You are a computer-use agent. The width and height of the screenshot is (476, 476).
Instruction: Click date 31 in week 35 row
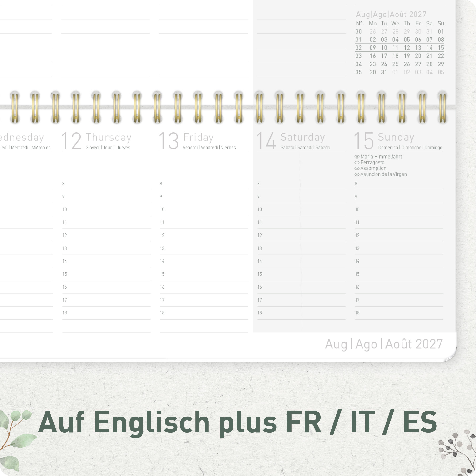point(384,72)
